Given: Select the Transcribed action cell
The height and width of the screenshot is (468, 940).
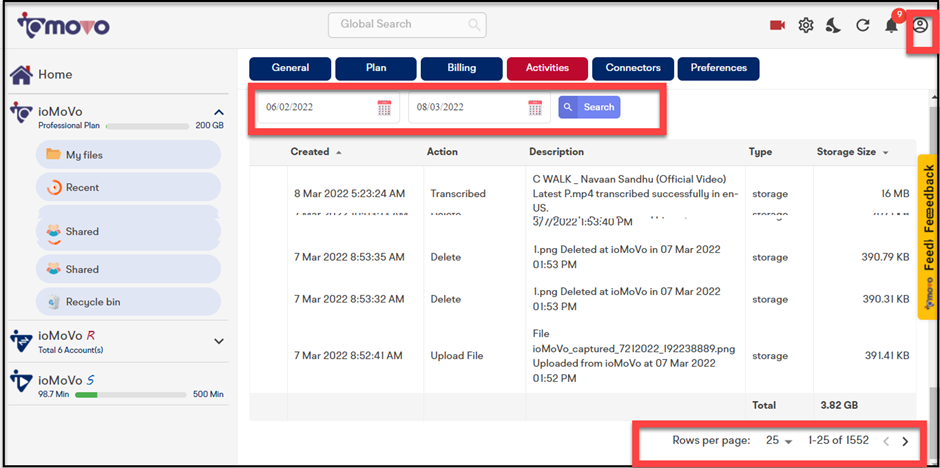Looking at the screenshot, I should click(x=458, y=194).
